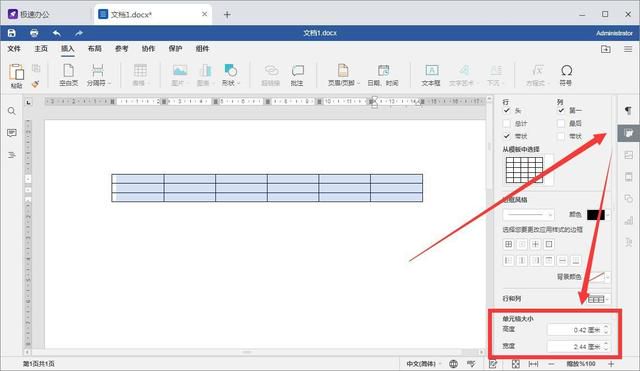The height and width of the screenshot is (371, 640).
Task: Open the search icon in left sidebar
Action: point(12,111)
